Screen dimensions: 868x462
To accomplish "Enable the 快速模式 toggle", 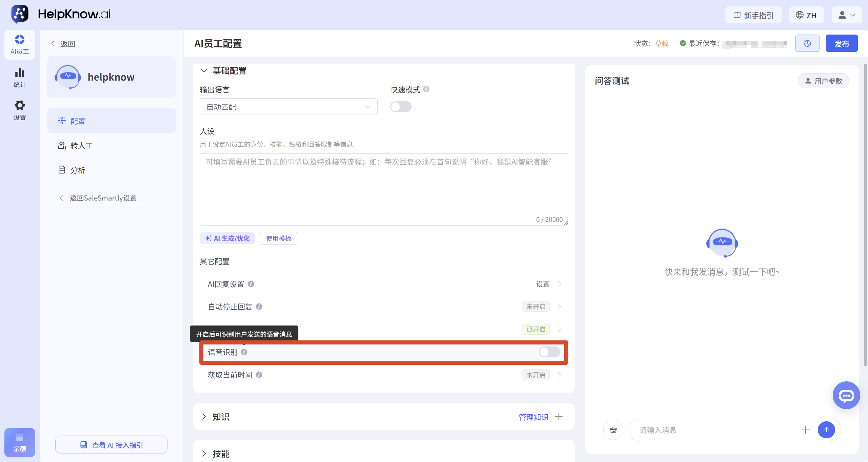I will [x=401, y=107].
